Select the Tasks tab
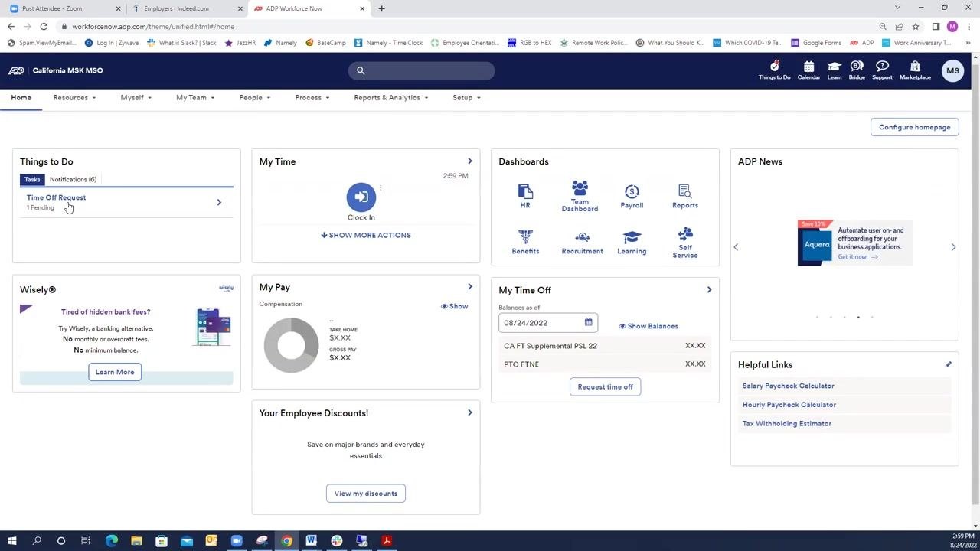980x551 pixels. (x=32, y=179)
